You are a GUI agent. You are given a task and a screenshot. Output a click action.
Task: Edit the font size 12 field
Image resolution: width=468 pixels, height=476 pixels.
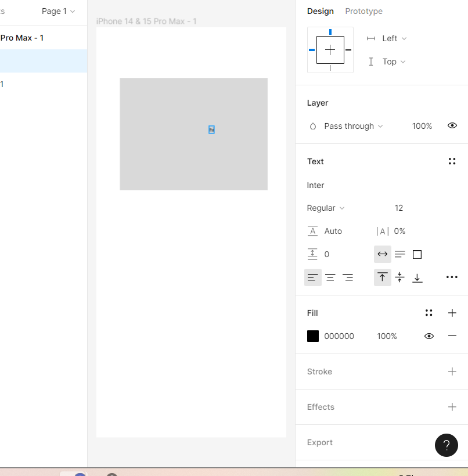pos(399,208)
